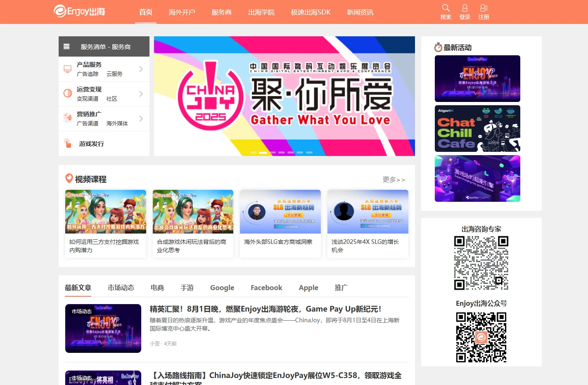Click the 运营变现 half-circle icon

(68, 93)
